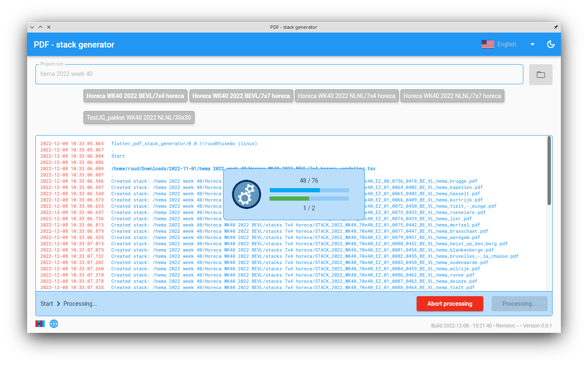Click the red-blue logo icon at bottom left
Image resolution: width=588 pixels, height=365 pixels.
pyautogui.click(x=40, y=324)
